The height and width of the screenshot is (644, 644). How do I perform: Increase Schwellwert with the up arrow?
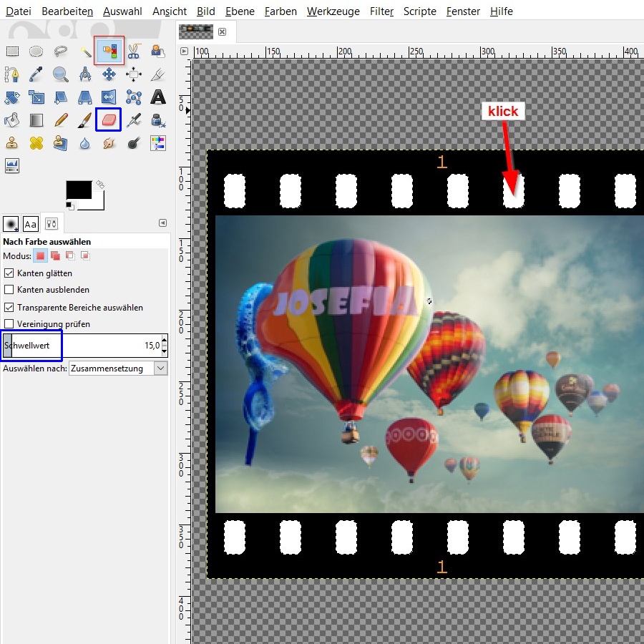click(165, 342)
